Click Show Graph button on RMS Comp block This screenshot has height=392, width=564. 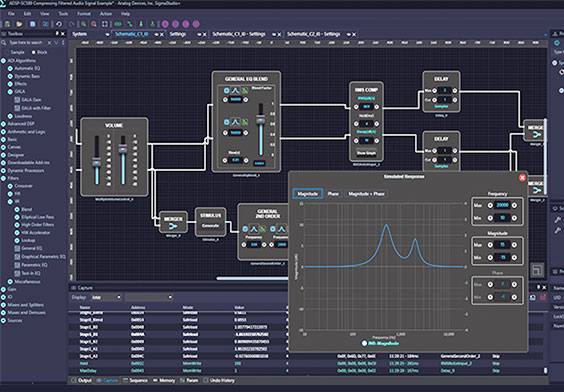point(366,153)
